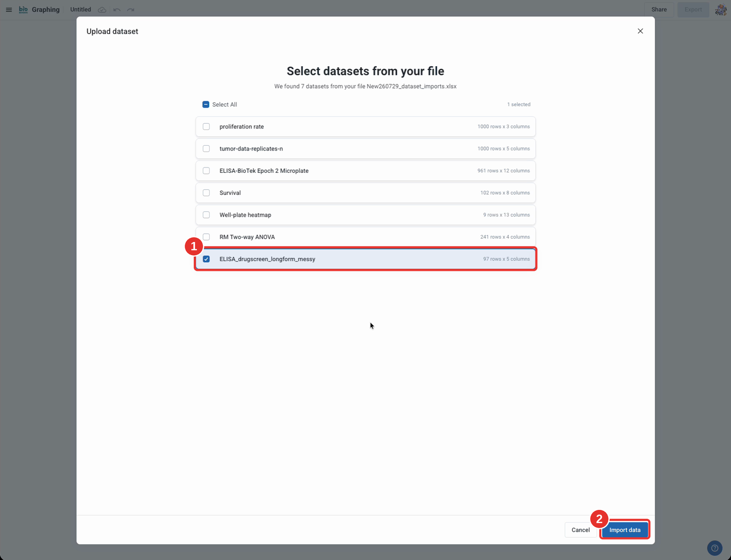Click the 'We found 7 datasets' subtitle
731x560 pixels.
pos(365,86)
